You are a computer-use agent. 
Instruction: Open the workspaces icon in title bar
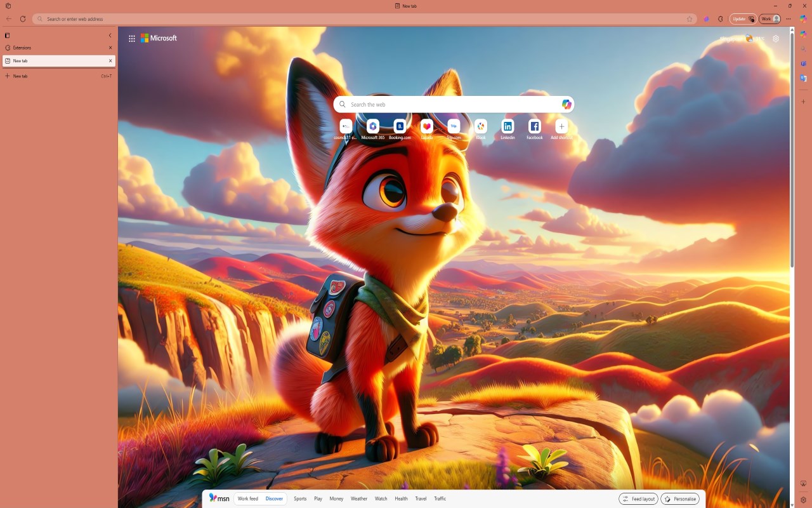click(x=8, y=6)
